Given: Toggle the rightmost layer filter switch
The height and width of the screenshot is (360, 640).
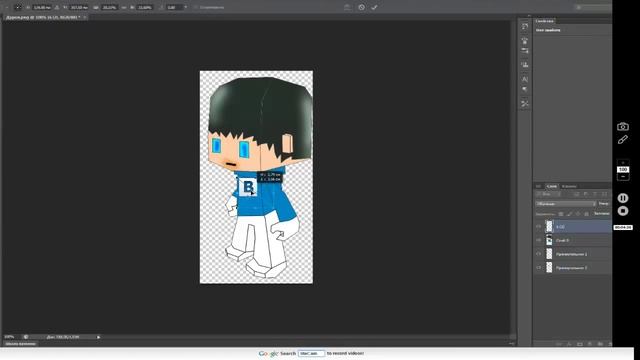Looking at the screenshot, I should click(x=605, y=194).
